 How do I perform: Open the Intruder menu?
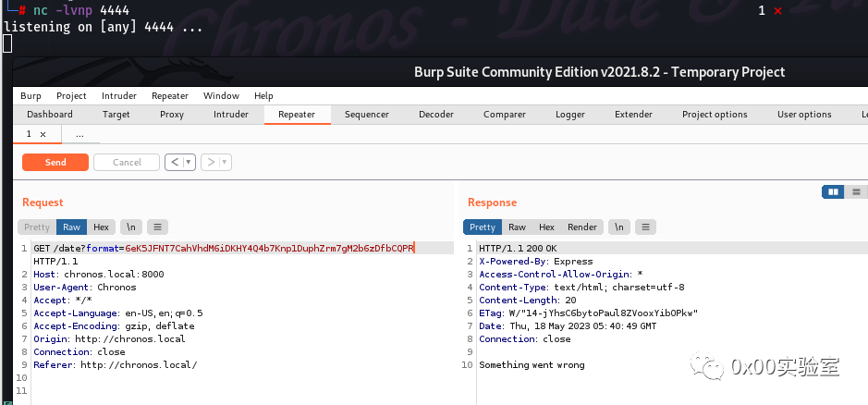click(x=119, y=96)
